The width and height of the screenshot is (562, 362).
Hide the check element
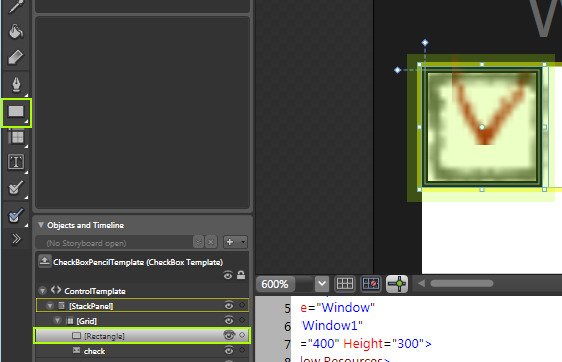(229, 350)
